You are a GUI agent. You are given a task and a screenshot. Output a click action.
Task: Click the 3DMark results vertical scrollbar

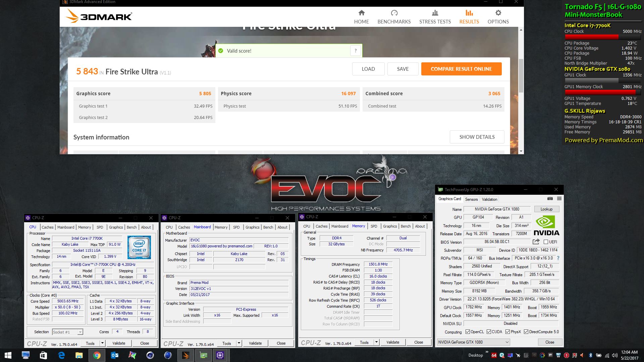(x=521, y=75)
